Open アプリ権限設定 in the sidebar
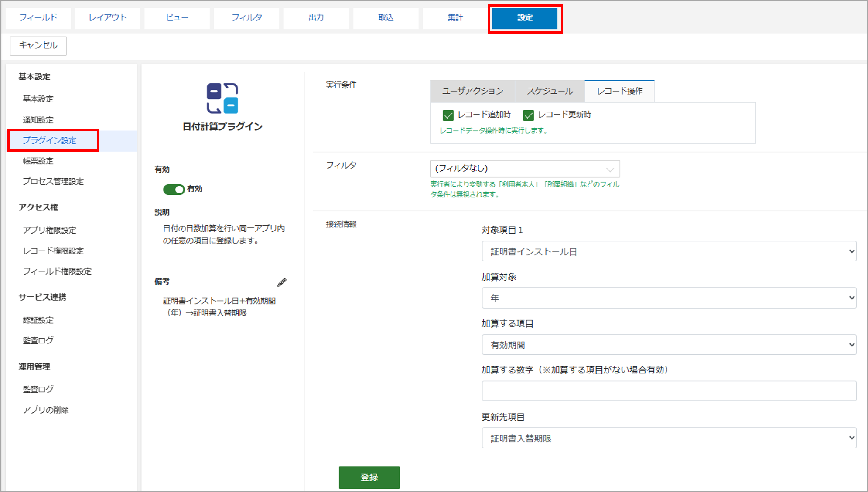 49,230
